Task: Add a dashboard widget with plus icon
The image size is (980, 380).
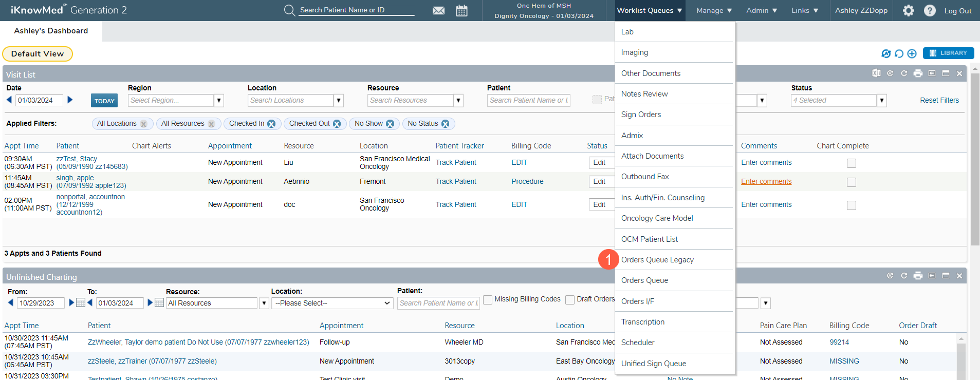Action: pyautogui.click(x=912, y=53)
